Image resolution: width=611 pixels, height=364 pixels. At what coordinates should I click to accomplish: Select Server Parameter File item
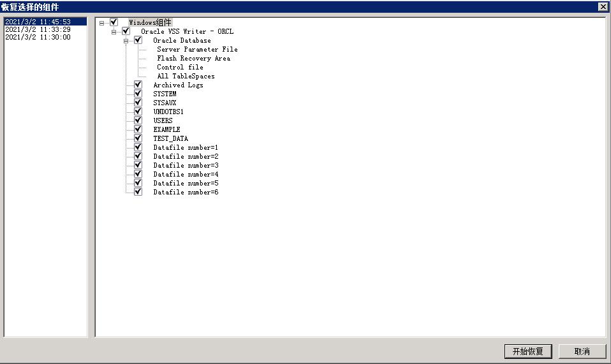(x=197, y=50)
